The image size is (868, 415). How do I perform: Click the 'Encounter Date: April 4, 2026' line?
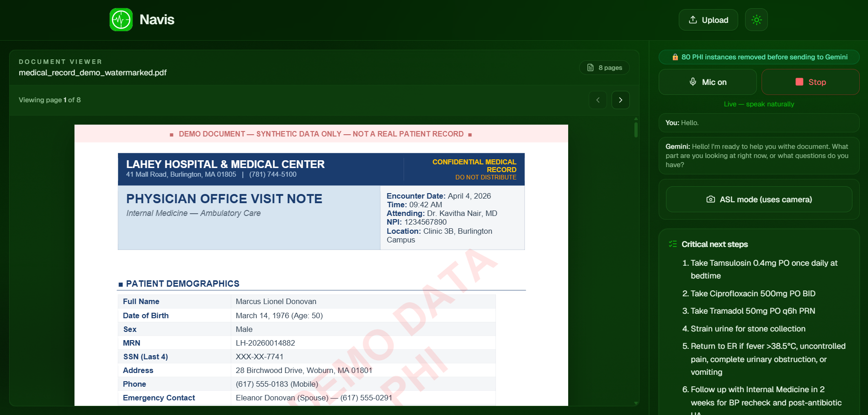click(x=439, y=196)
